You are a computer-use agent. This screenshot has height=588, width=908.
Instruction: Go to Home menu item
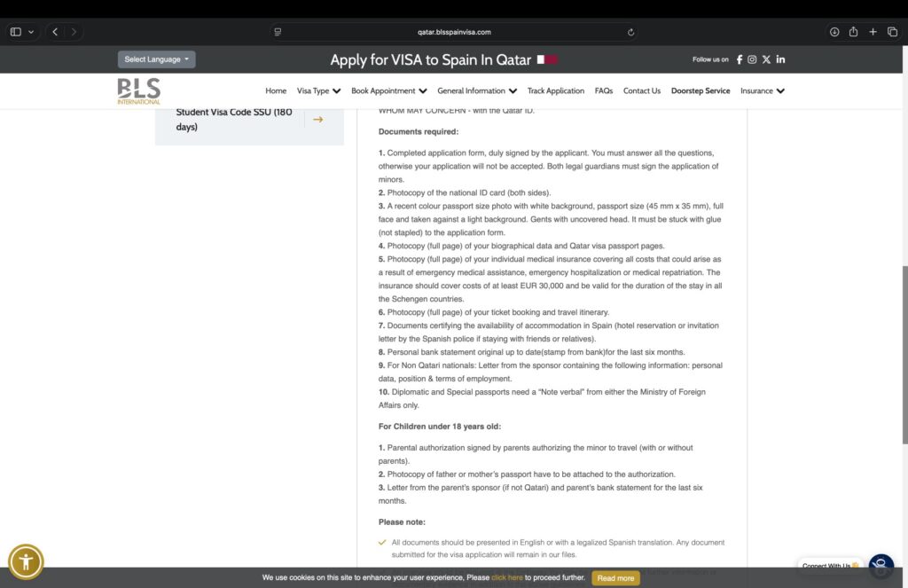coord(276,91)
